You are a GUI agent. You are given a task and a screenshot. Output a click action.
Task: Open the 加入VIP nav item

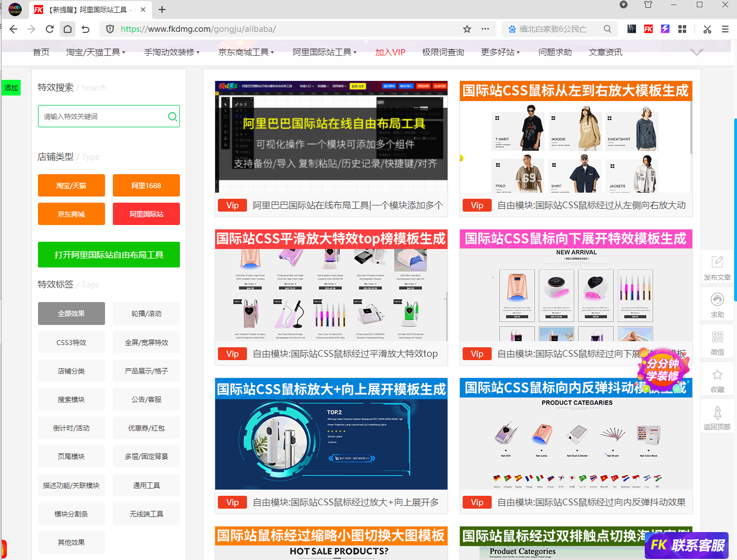click(390, 52)
